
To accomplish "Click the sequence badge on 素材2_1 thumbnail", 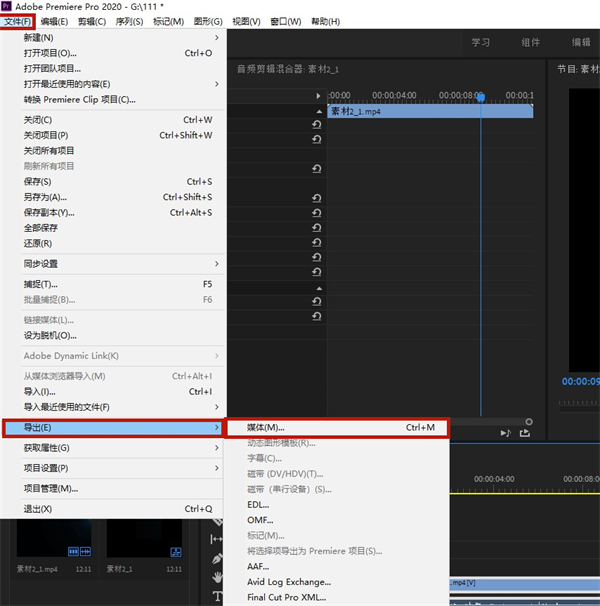I will pyautogui.click(x=176, y=552).
